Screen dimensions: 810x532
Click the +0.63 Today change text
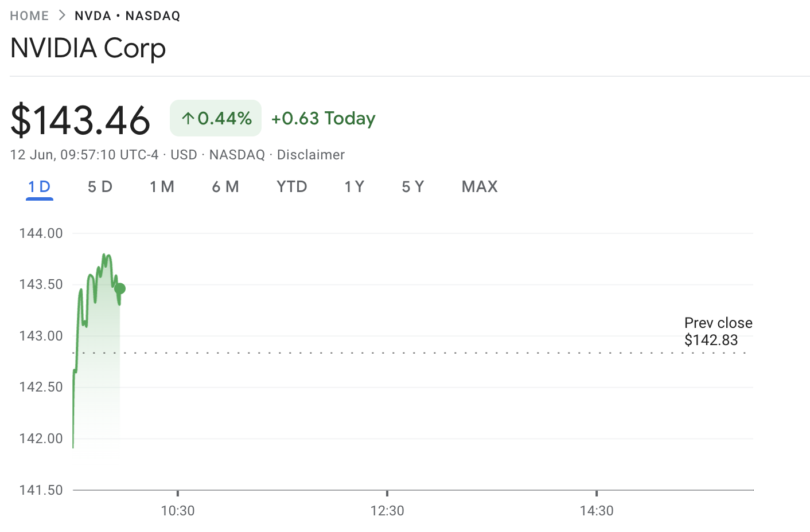tap(323, 118)
